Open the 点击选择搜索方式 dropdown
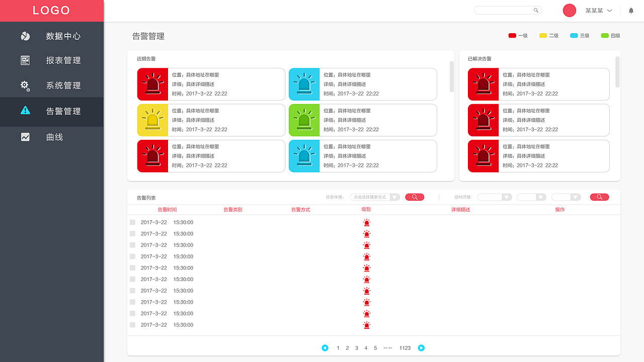This screenshot has width=644, height=362. (375, 197)
